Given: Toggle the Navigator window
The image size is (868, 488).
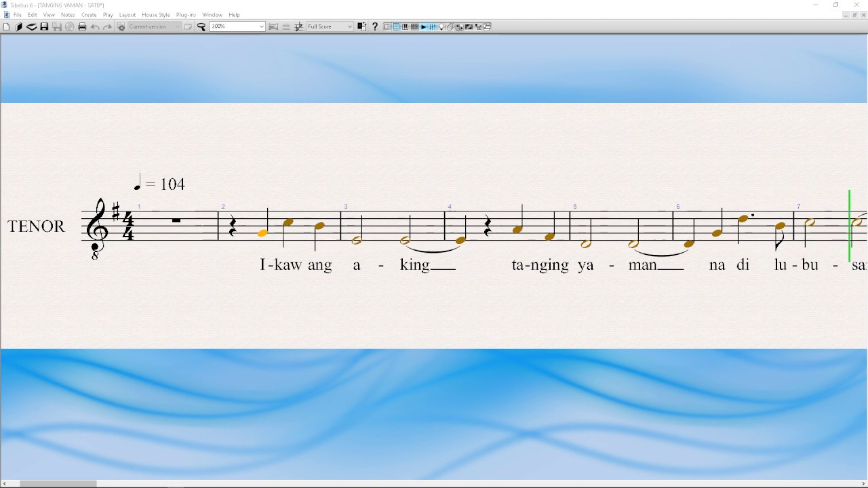Looking at the screenshot, I should click(387, 26).
